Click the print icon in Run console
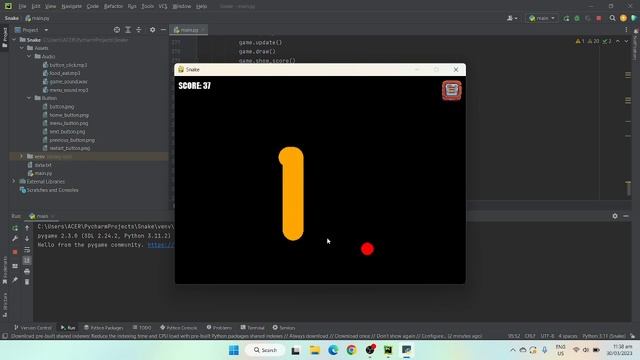This screenshot has height=360, width=640. tap(27, 271)
